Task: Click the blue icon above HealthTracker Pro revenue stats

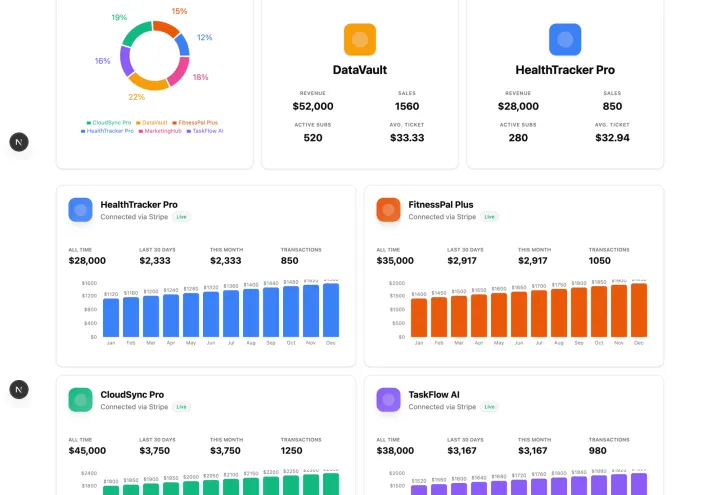Action: click(565, 39)
